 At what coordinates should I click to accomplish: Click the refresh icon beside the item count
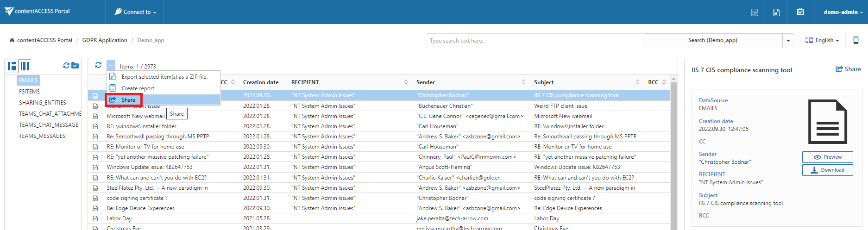(x=98, y=65)
